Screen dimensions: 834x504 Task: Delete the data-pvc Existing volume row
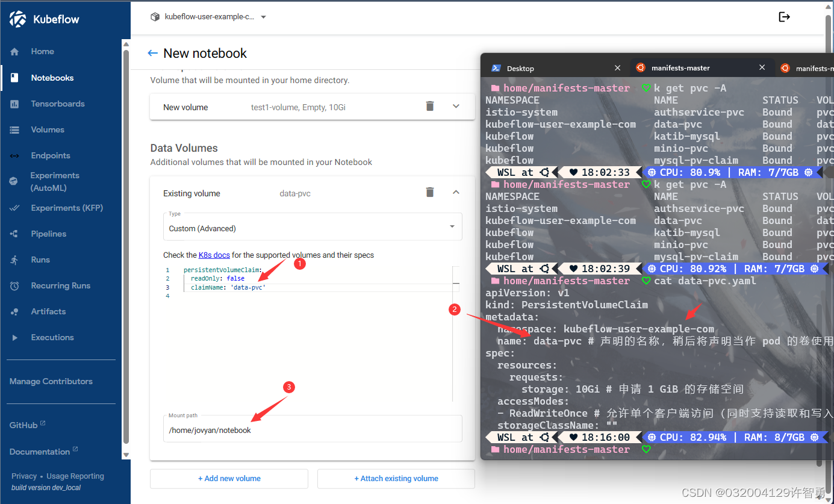pos(430,193)
